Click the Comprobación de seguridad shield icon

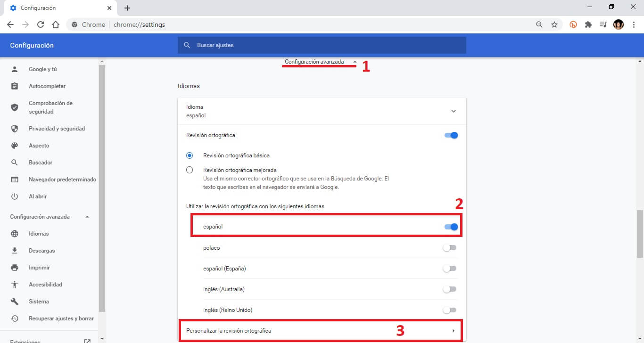click(x=15, y=107)
